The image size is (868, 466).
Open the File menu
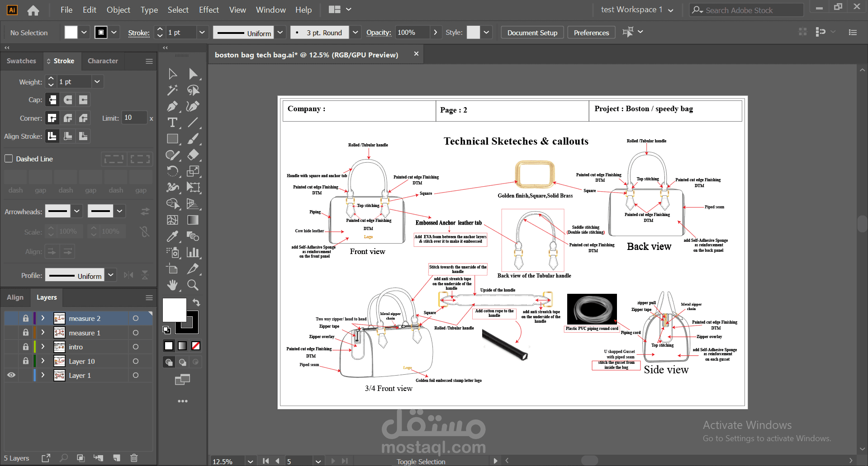pos(66,9)
